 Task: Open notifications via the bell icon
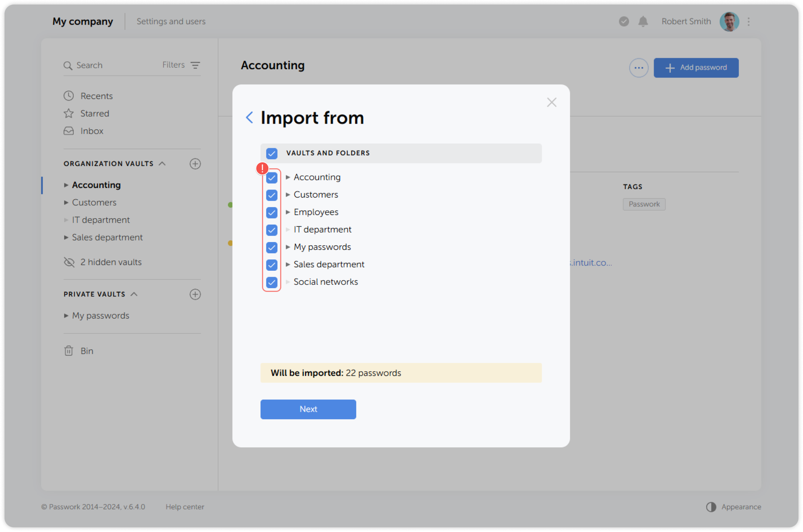point(643,22)
